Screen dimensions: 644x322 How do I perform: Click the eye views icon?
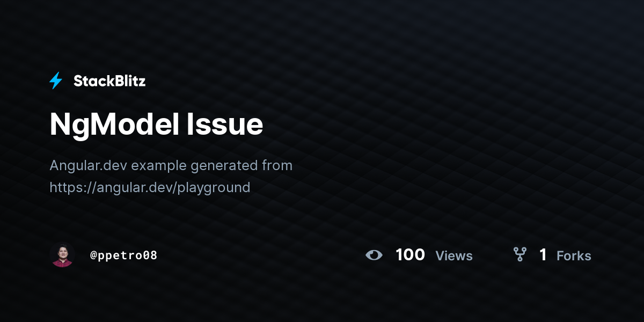pyautogui.click(x=374, y=255)
